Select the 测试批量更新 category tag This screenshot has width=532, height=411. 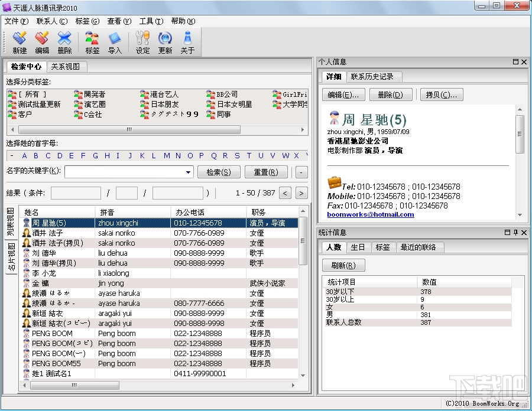coord(34,105)
